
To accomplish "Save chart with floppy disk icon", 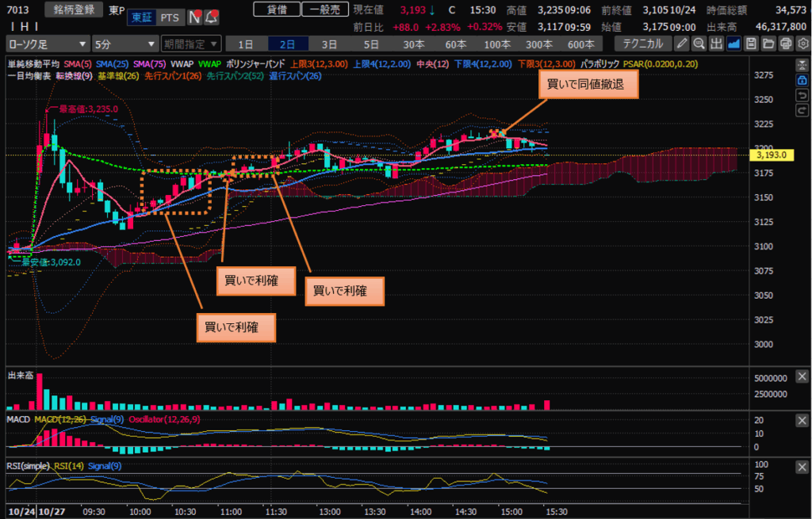I will tap(751, 44).
